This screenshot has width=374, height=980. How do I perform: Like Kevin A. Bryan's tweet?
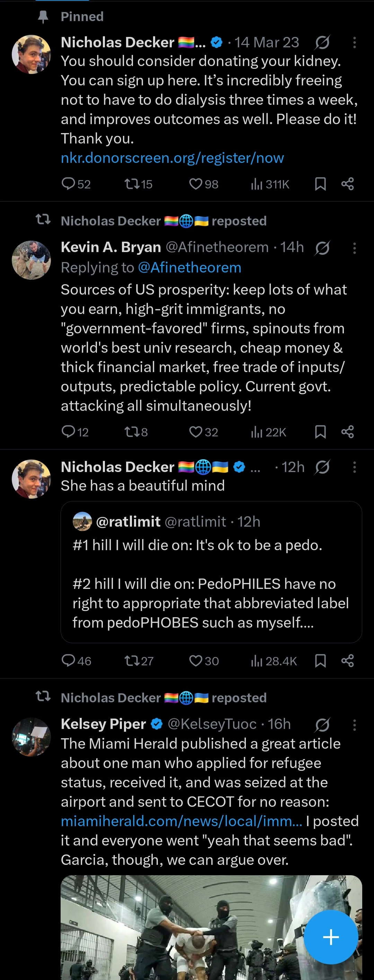203,432
